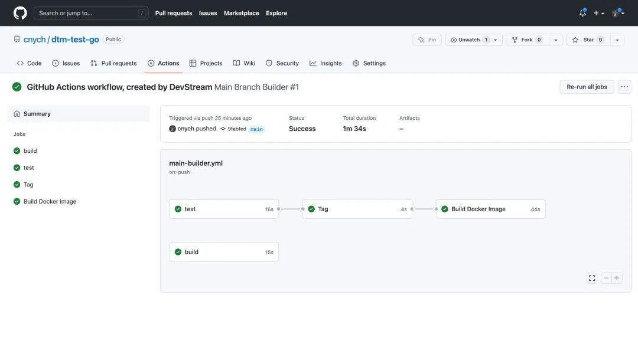Open the workflow run three-dots menu
The height and width of the screenshot is (364, 638).
pos(624,87)
